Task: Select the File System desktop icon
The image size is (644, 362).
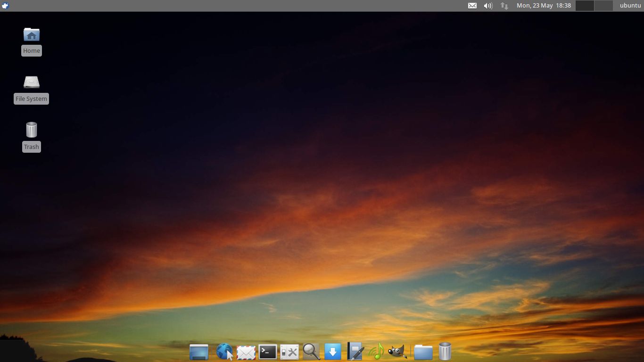Action: 32,83
